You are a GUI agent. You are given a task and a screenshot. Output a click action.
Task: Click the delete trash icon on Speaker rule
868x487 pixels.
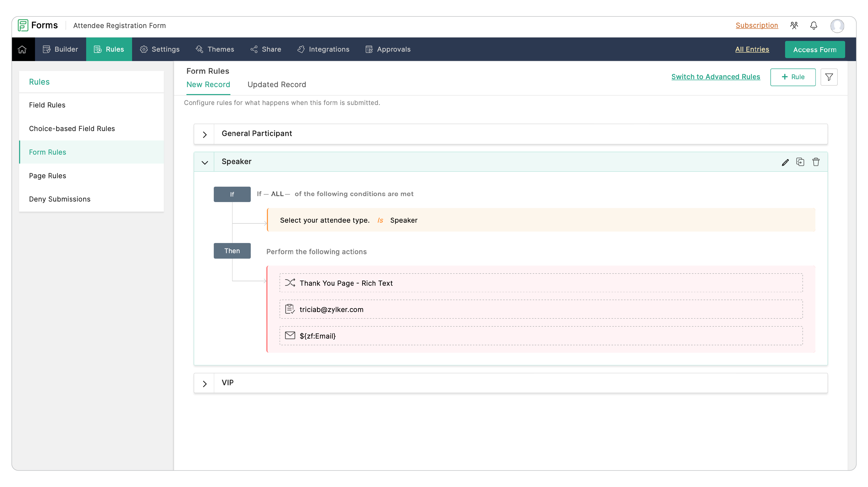(x=816, y=162)
